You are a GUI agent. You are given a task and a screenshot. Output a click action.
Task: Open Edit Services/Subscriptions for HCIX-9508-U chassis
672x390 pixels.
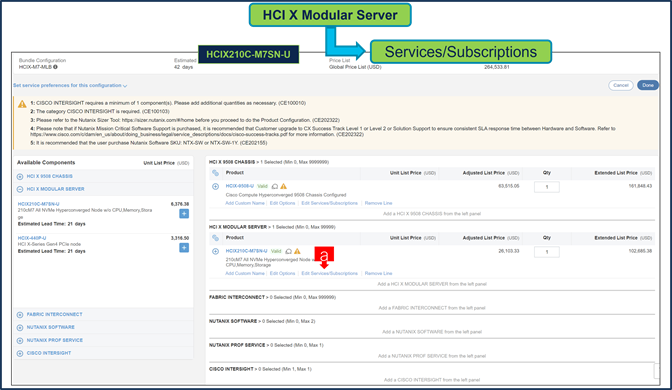coord(329,203)
